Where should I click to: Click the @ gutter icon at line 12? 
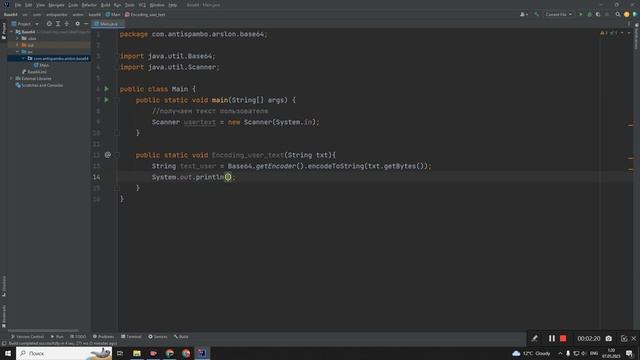click(x=107, y=155)
